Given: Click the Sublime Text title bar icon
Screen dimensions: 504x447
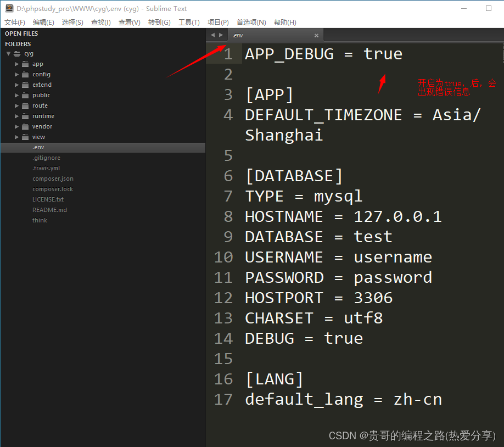Looking at the screenshot, I should click(9, 8).
